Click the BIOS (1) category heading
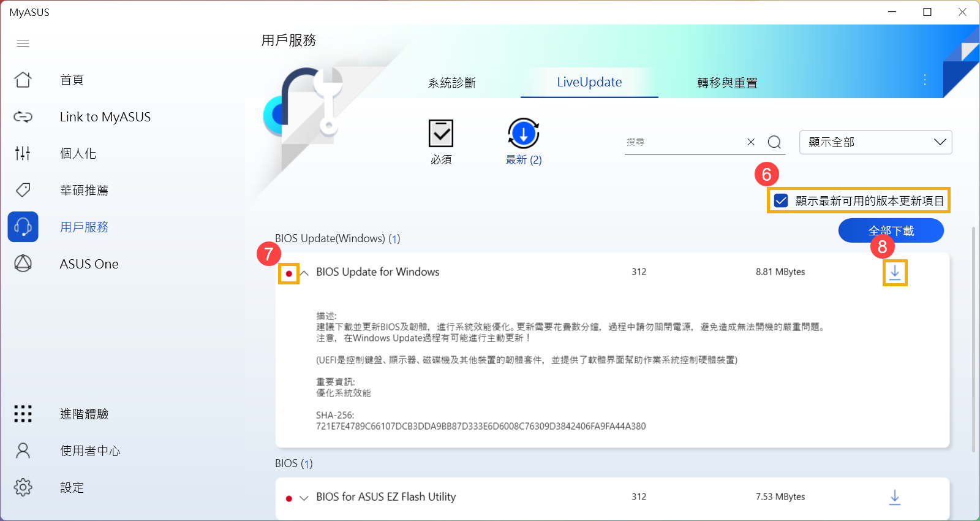Viewport: 980px width, 521px height. [x=293, y=463]
